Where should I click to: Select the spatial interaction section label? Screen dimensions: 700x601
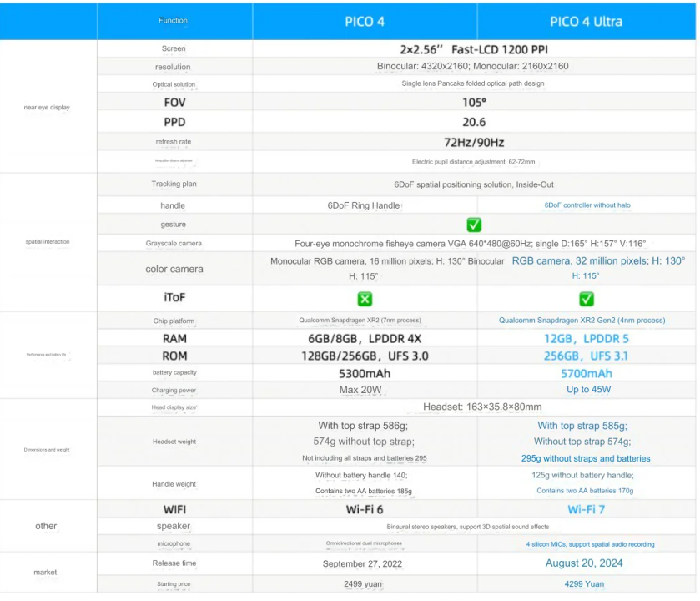(46, 241)
